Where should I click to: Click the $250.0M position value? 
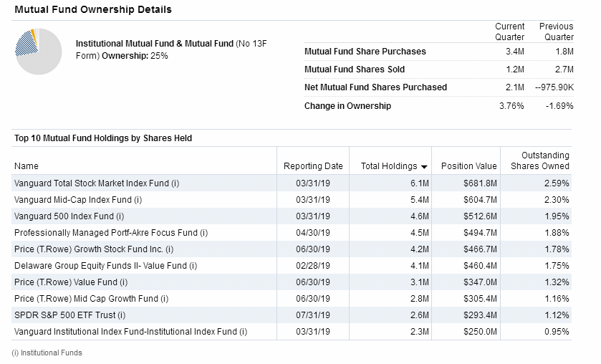480,332
